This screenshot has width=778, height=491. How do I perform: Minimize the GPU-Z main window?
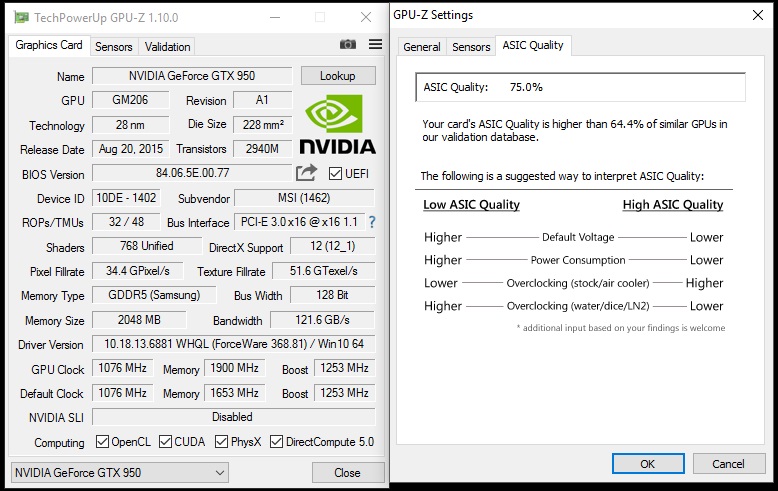click(x=275, y=17)
